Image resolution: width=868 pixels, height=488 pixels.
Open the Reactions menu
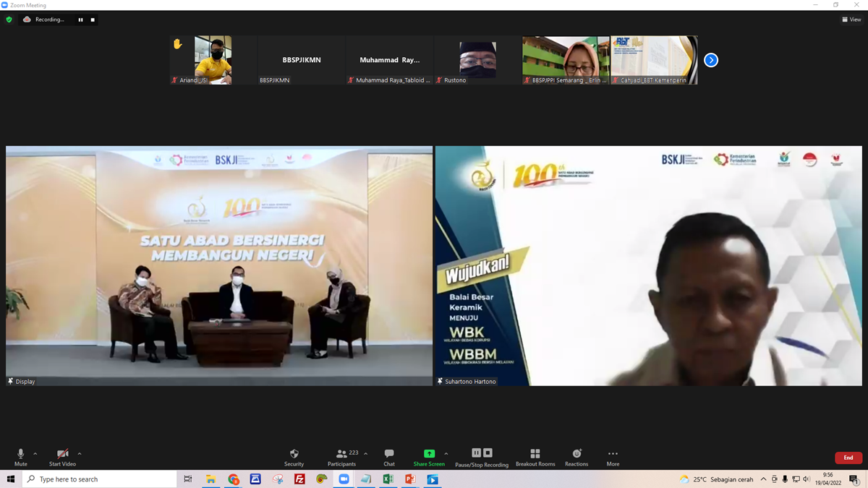coord(576,457)
